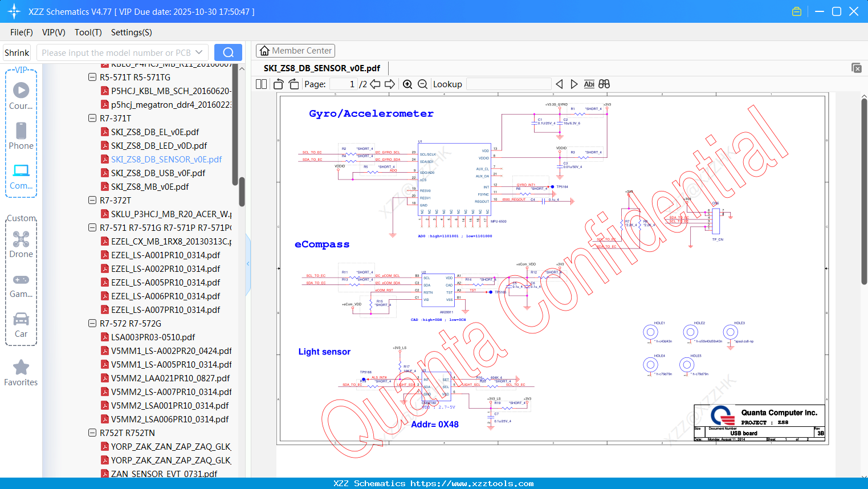Open SKI_ZS8_DB_SENSOR_v0E.pdf in the tree

(166, 160)
